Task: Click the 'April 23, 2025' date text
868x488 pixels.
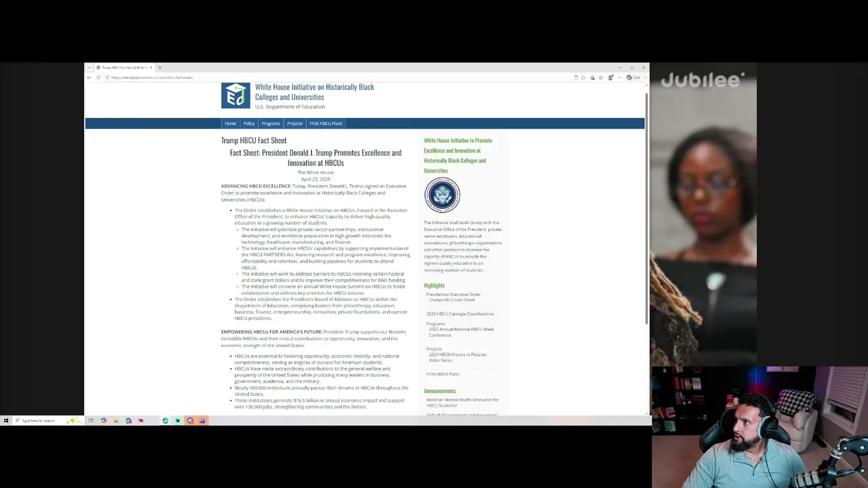Action: coord(315,179)
